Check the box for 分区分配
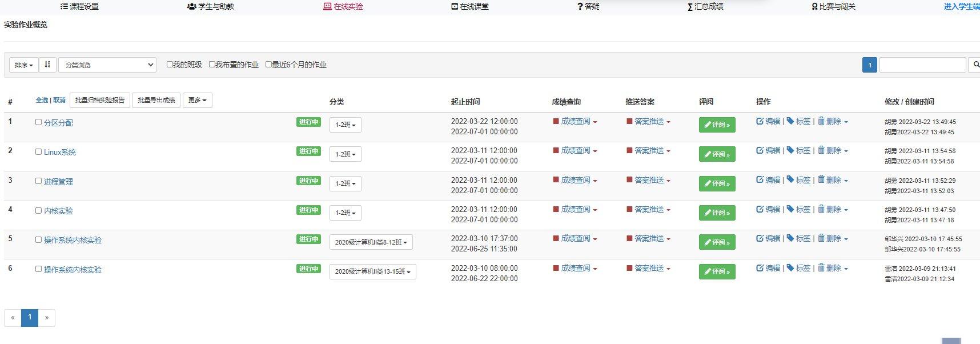The image size is (980, 344). (38, 122)
